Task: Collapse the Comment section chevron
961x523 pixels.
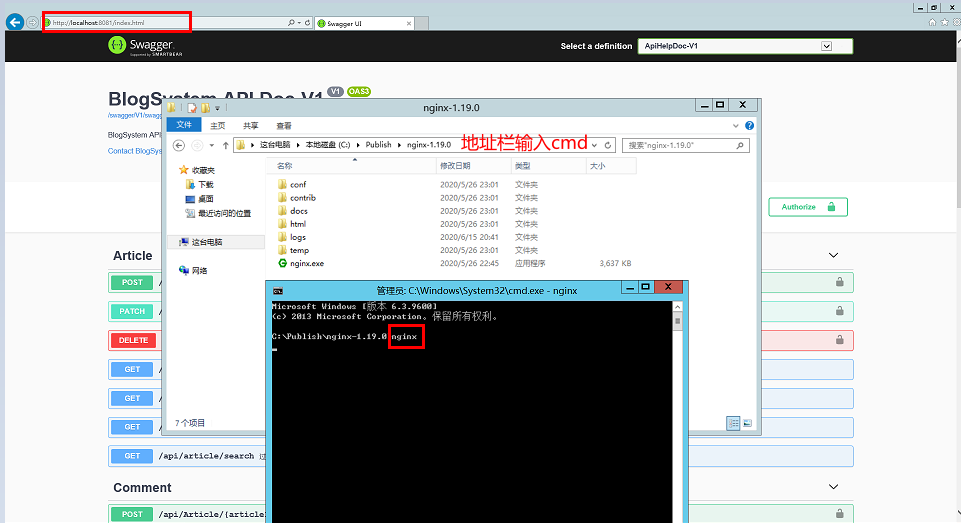Action: [834, 487]
